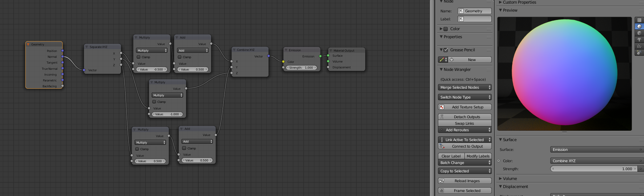
Task: Collapse the Separate XYZ node
Action: coord(86,47)
